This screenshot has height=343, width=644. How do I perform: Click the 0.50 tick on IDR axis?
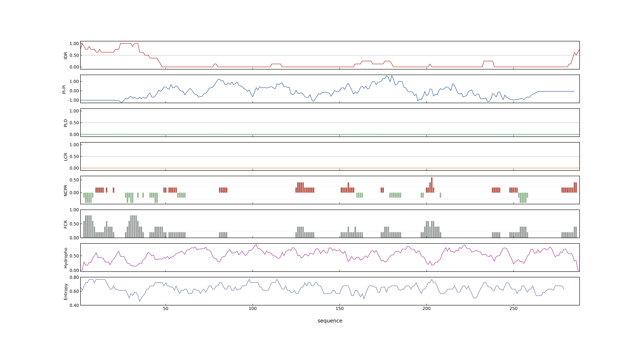point(74,55)
